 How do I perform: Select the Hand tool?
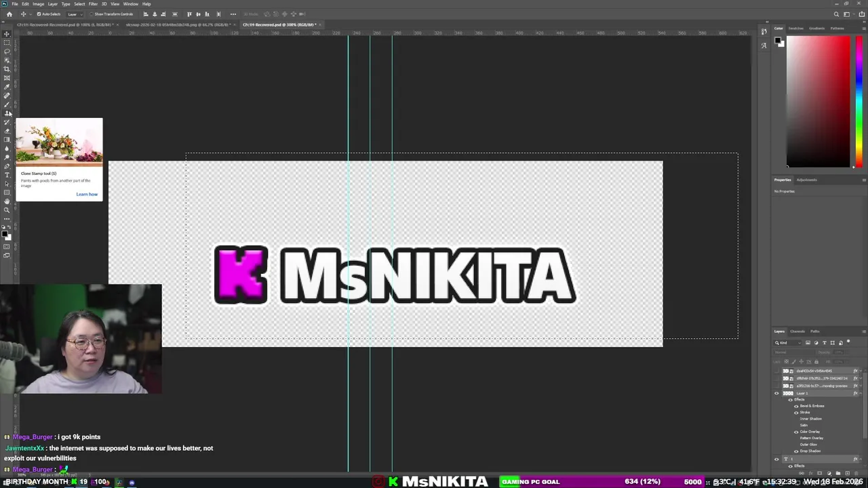click(7, 201)
